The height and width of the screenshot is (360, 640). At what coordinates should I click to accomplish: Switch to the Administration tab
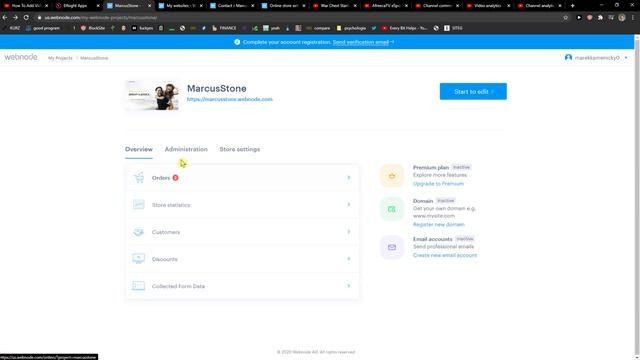click(186, 149)
